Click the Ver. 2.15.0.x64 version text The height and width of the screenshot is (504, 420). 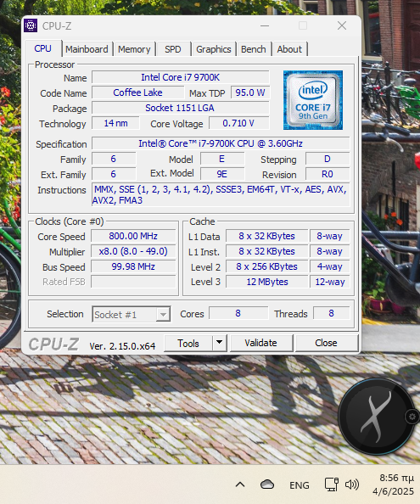122,346
